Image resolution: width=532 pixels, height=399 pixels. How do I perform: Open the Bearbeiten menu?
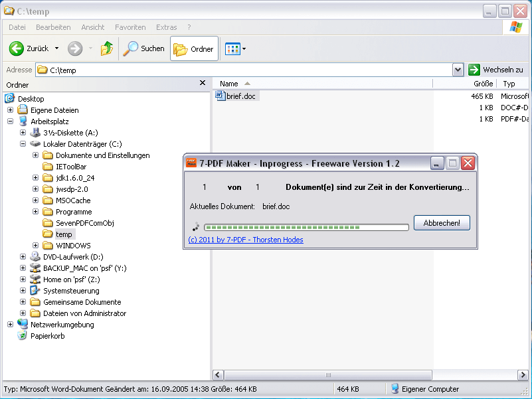click(x=53, y=27)
